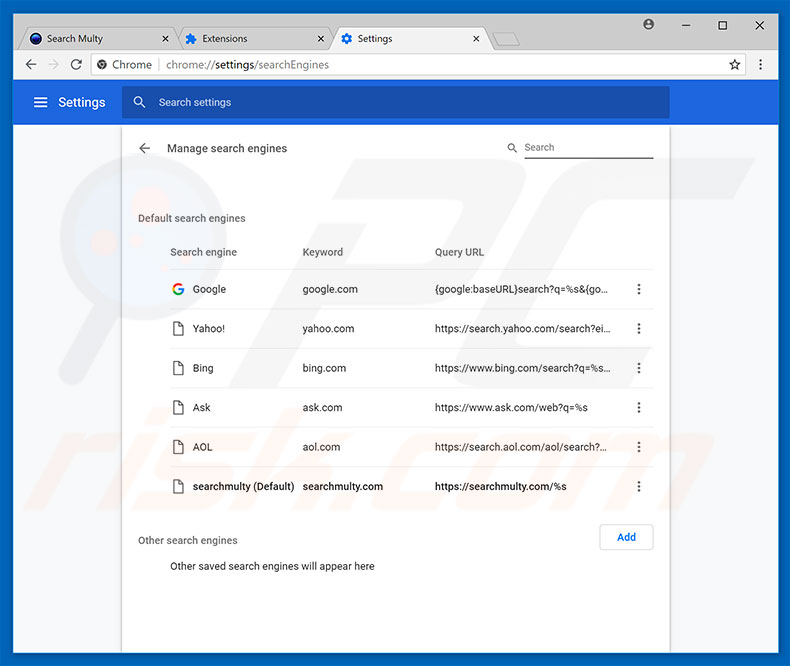
Task: Click the bing.com keyword
Action: click(324, 368)
